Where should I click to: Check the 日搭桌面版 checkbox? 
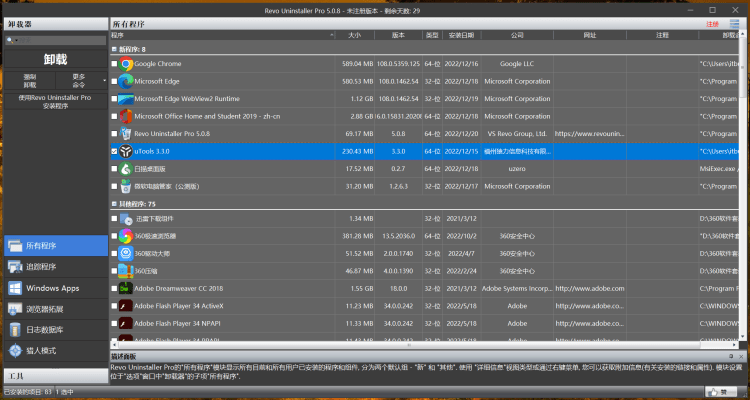114,169
